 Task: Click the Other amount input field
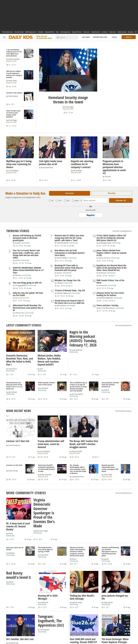[95, 200]
